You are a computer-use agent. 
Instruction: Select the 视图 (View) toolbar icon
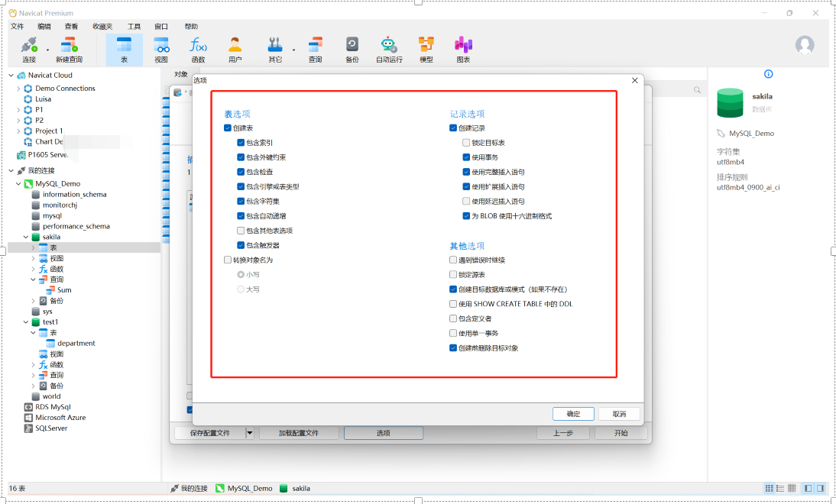coord(161,45)
